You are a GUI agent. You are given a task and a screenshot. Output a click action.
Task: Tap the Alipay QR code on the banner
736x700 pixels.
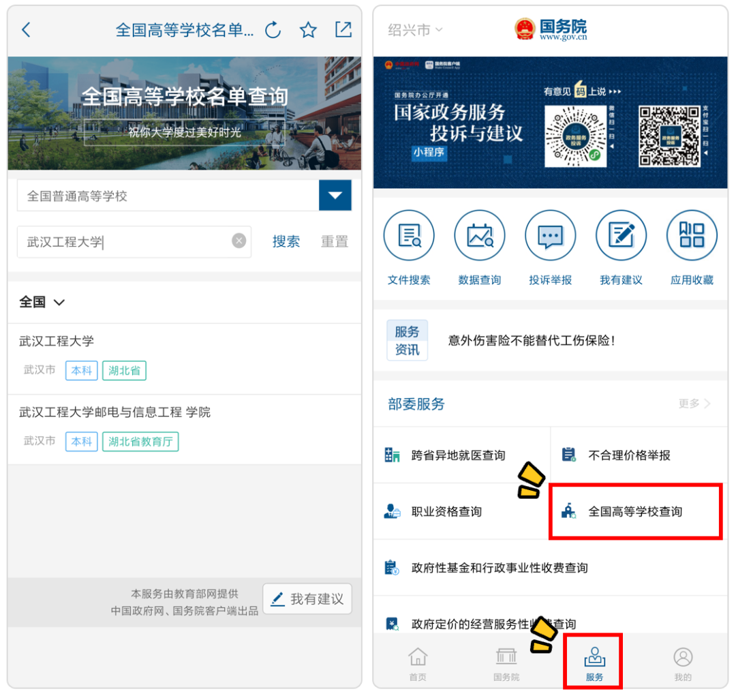[669, 136]
